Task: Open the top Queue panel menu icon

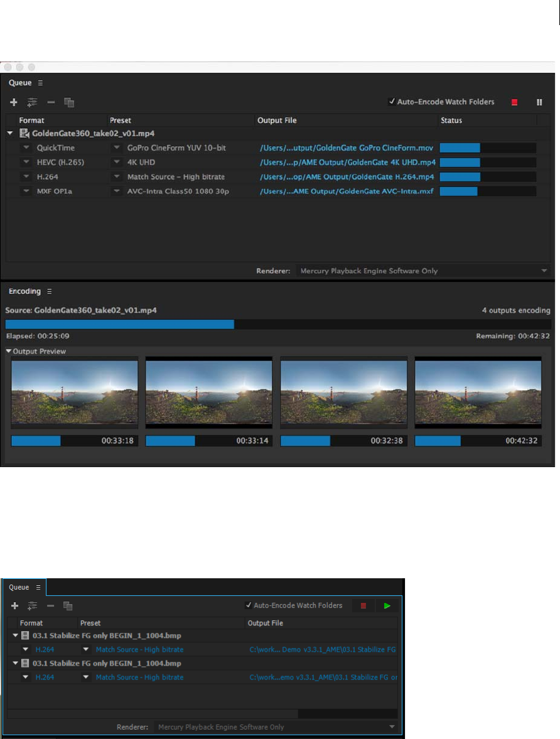Action: [40, 83]
